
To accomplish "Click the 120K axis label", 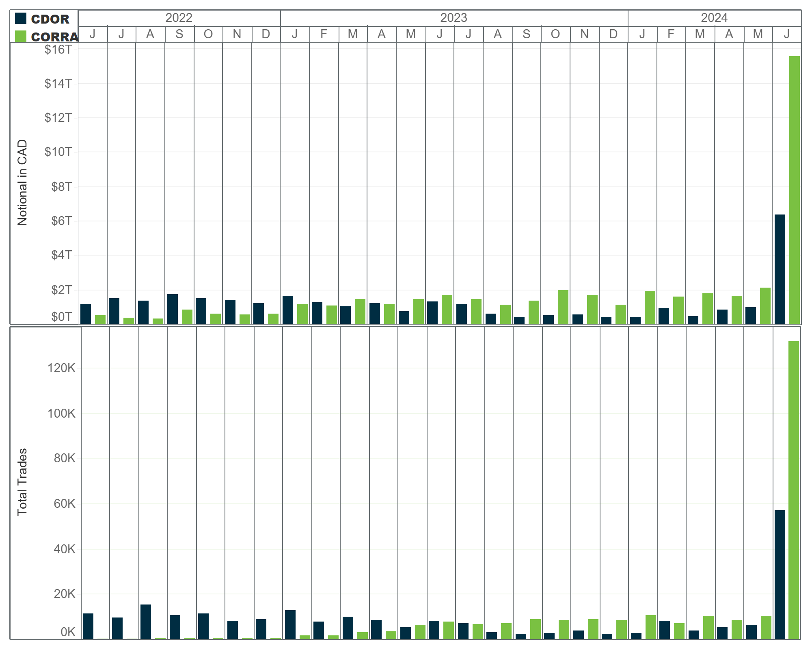I will point(61,368).
